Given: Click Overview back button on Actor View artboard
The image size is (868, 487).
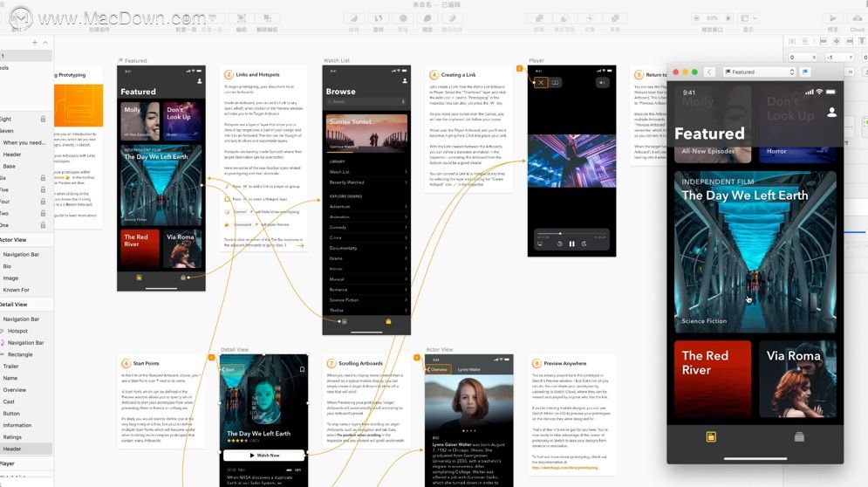Looking at the screenshot, I should tap(438, 369).
